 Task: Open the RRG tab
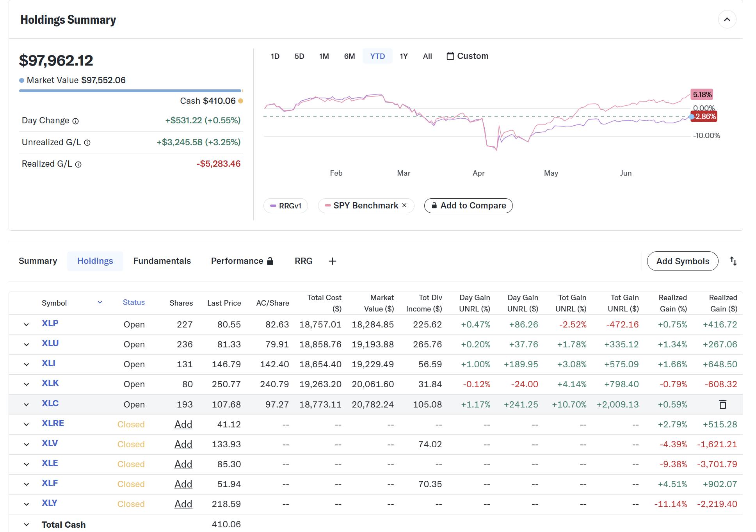pos(303,261)
